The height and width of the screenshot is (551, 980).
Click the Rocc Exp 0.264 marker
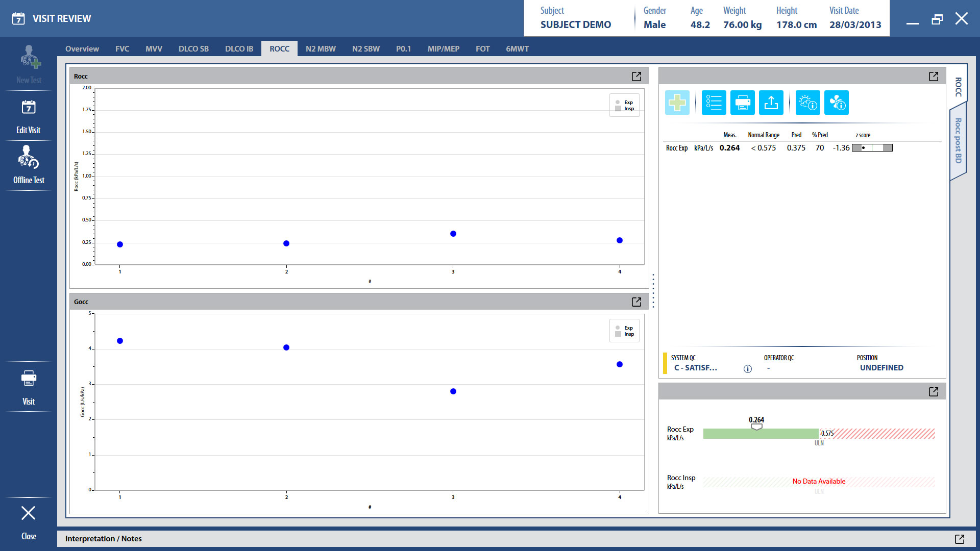[x=756, y=427]
